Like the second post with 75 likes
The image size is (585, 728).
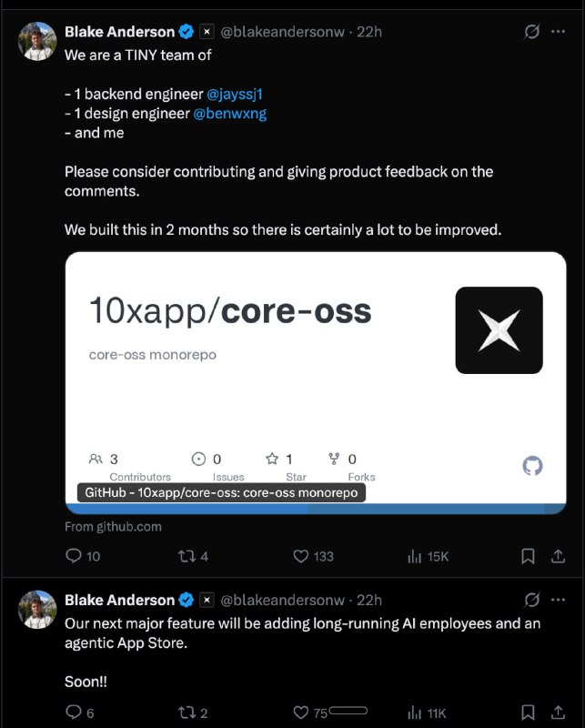tap(302, 713)
